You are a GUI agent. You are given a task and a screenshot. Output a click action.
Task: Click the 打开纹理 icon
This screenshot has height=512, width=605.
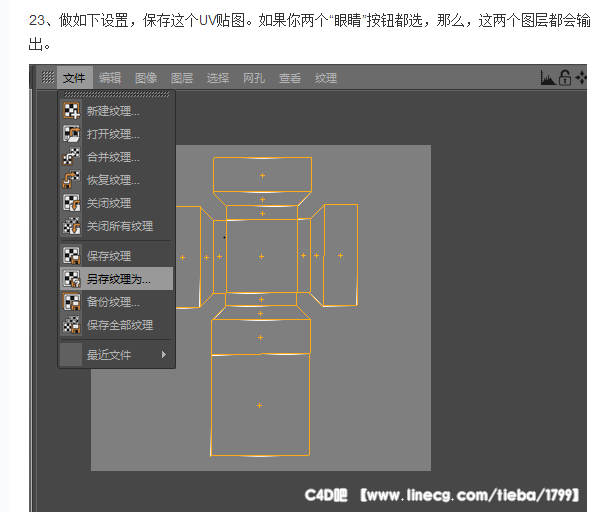[x=72, y=134]
